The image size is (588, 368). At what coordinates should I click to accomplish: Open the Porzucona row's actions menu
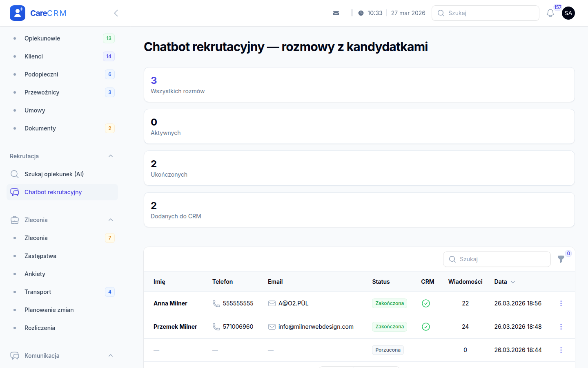(x=561, y=350)
